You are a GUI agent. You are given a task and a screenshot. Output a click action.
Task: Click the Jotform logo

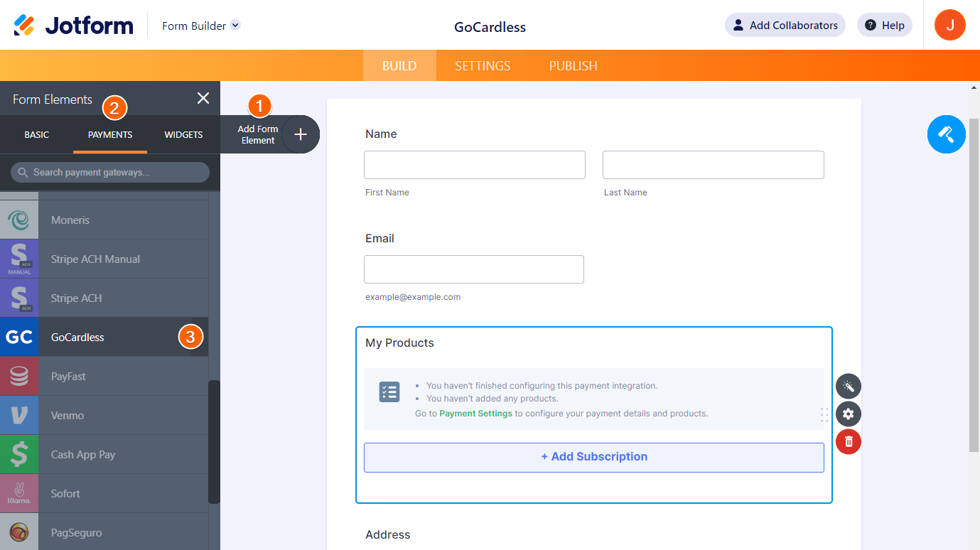coord(73,26)
